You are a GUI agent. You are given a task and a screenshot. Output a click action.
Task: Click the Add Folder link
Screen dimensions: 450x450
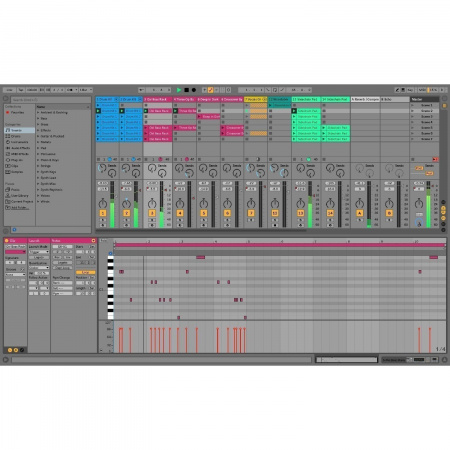point(19,208)
